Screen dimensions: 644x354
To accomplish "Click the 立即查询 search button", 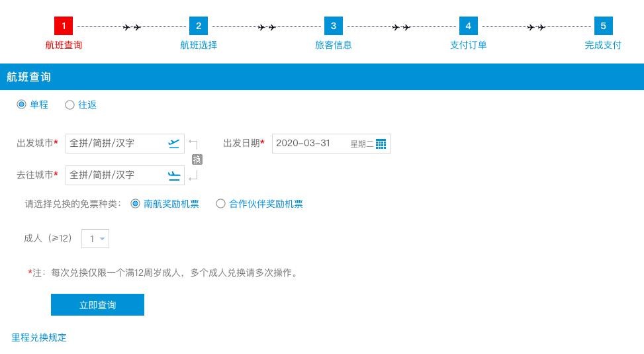I will 97,305.
